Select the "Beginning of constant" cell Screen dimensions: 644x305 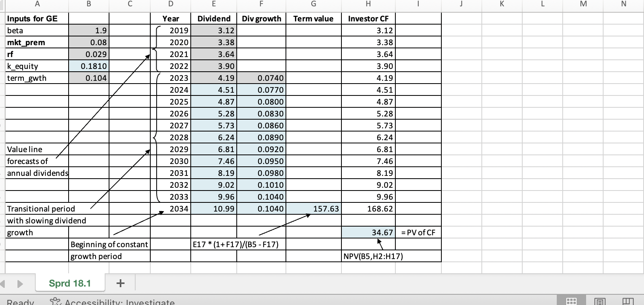pyautogui.click(x=109, y=244)
